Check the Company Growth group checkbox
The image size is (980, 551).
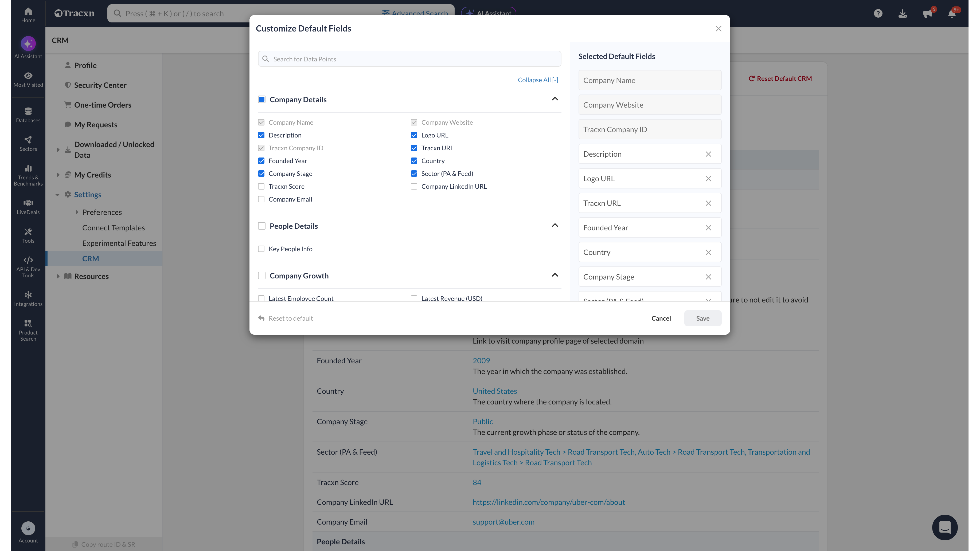tap(262, 275)
